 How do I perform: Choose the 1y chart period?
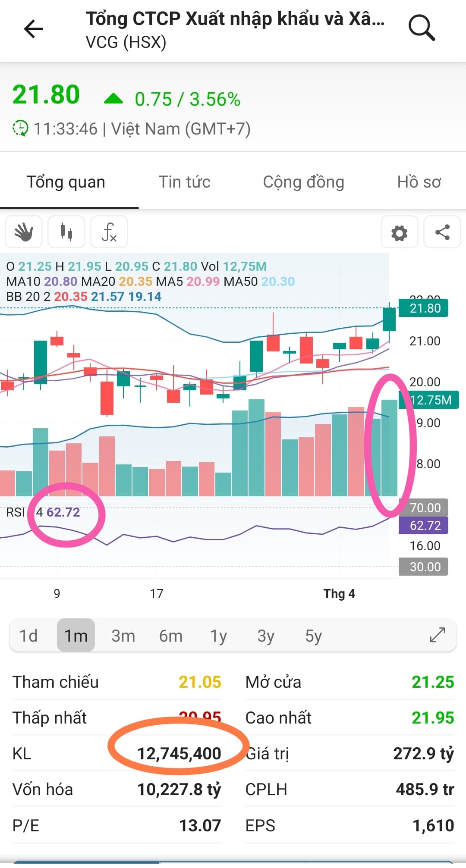click(x=218, y=636)
